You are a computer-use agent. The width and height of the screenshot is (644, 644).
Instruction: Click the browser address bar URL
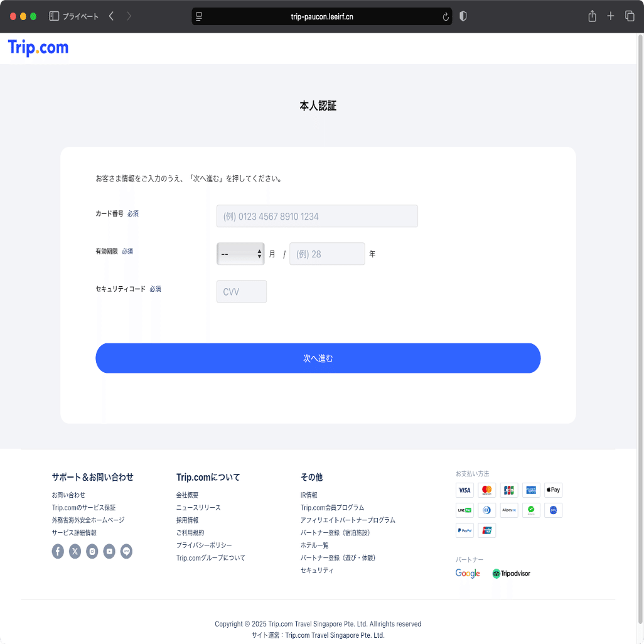click(322, 16)
